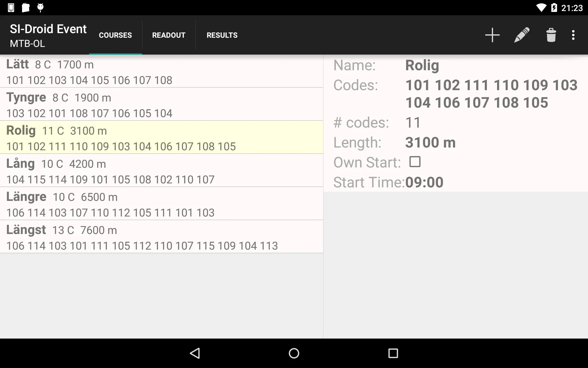Open COURSES tab
The height and width of the screenshot is (368, 588).
[115, 35]
